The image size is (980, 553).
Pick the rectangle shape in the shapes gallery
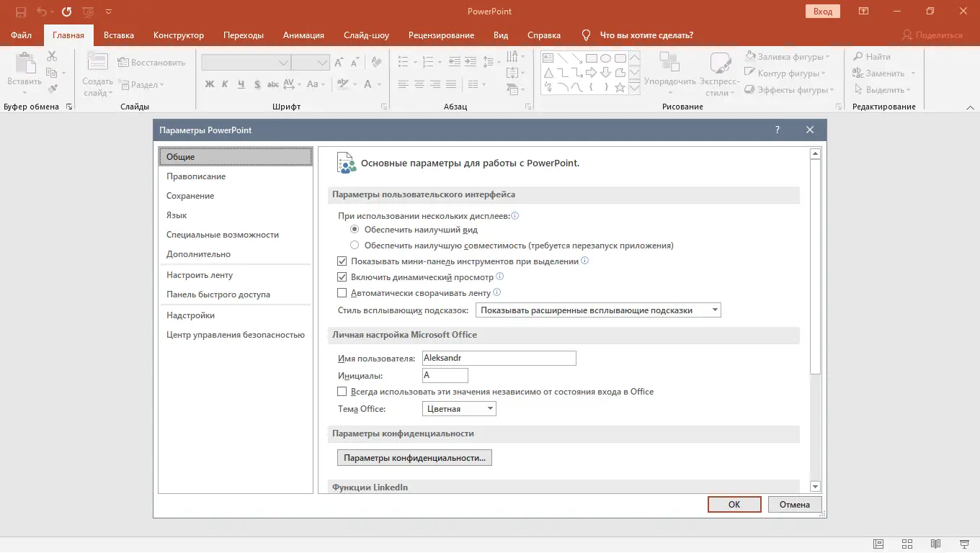[x=591, y=58]
